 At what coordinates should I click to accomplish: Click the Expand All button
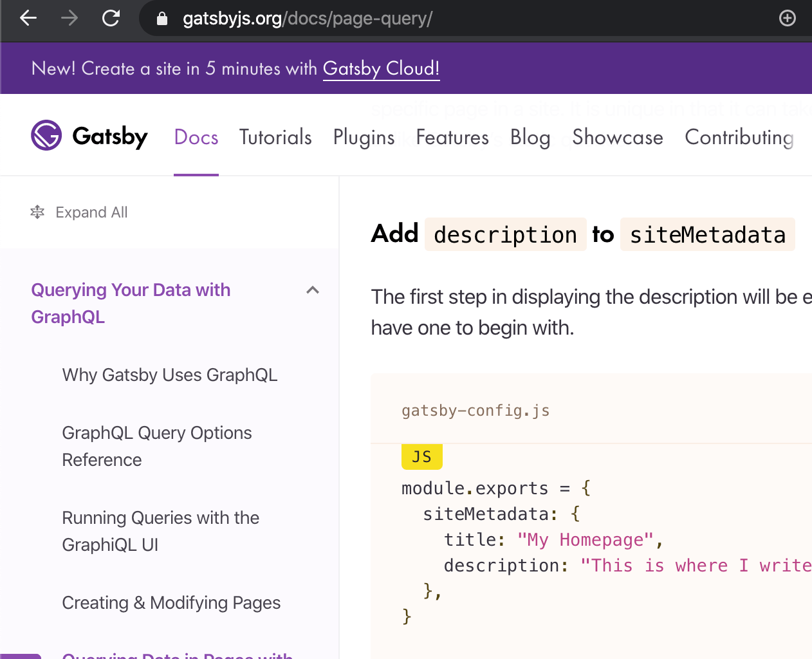79,212
